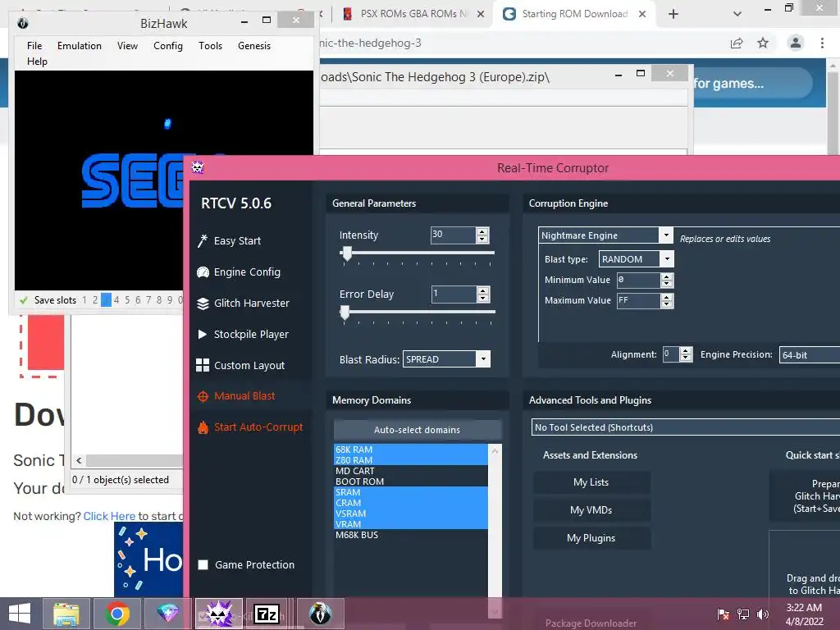This screenshot has height=630, width=840.
Task: Toggle VSRAM memory domain
Action: click(410, 514)
